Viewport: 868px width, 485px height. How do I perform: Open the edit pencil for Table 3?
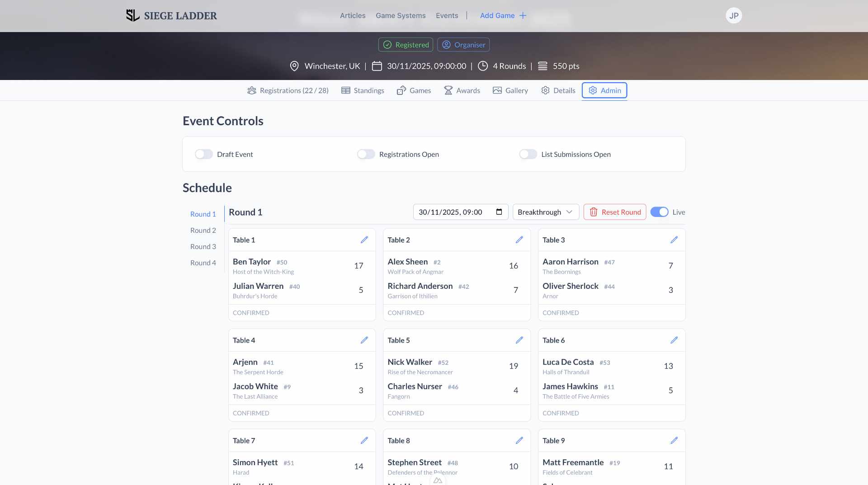point(674,240)
